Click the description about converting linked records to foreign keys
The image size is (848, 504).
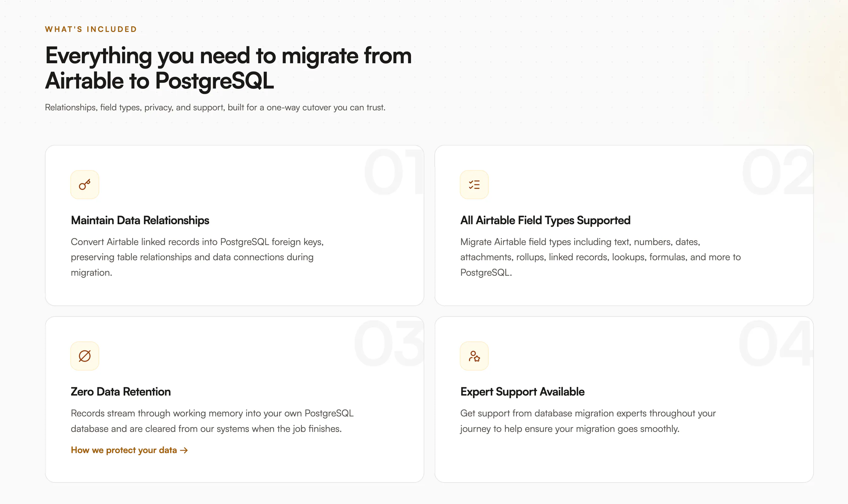[x=197, y=257]
